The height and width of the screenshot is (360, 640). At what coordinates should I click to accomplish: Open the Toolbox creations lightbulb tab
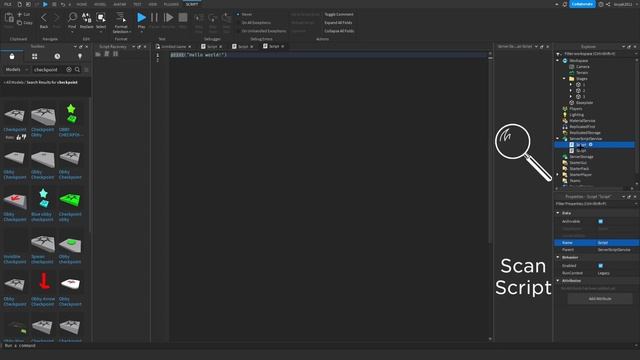point(80,56)
